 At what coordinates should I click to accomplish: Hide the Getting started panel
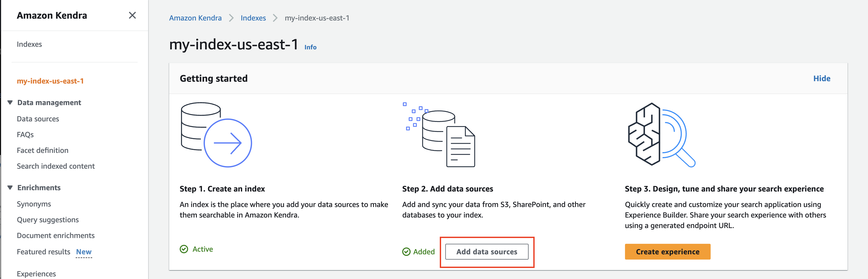[x=822, y=79]
